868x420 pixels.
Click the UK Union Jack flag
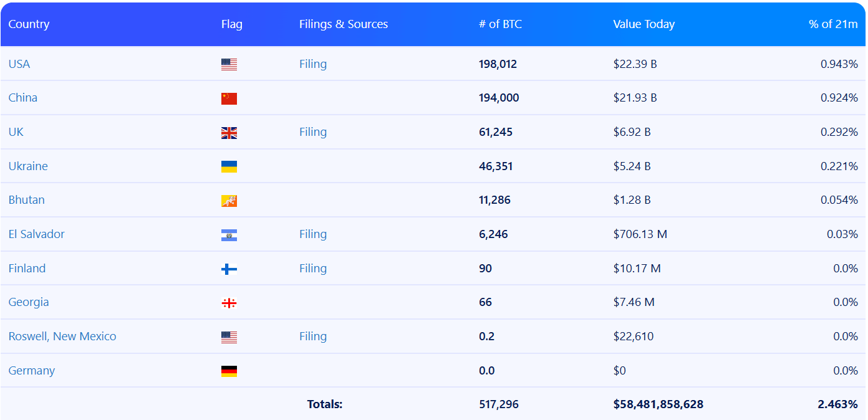(x=229, y=133)
